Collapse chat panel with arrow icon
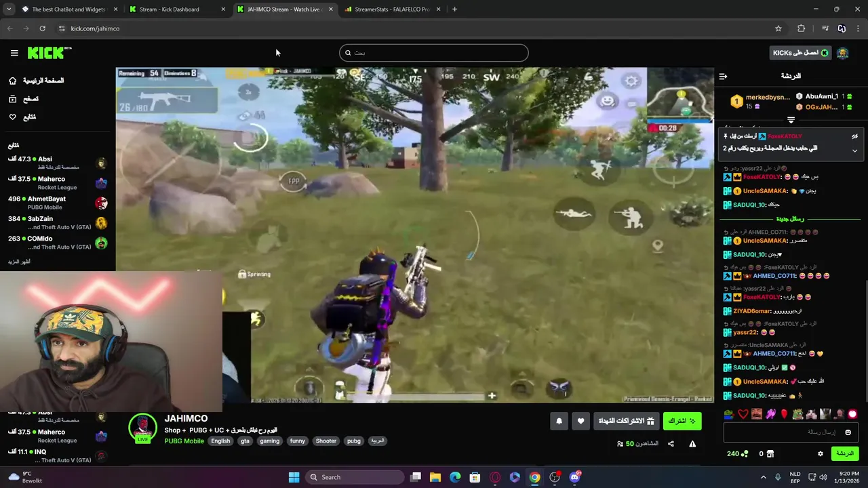The width and height of the screenshot is (868, 488). [x=723, y=77]
